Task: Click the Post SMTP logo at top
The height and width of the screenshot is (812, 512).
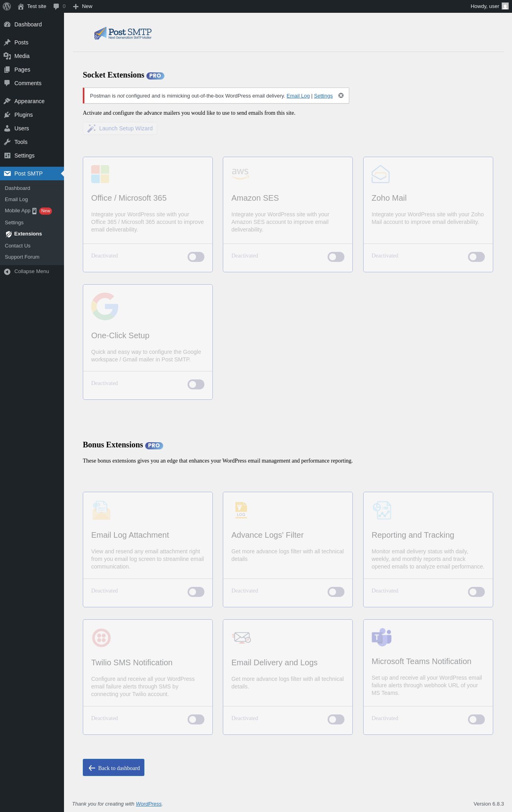Action: coord(123,33)
